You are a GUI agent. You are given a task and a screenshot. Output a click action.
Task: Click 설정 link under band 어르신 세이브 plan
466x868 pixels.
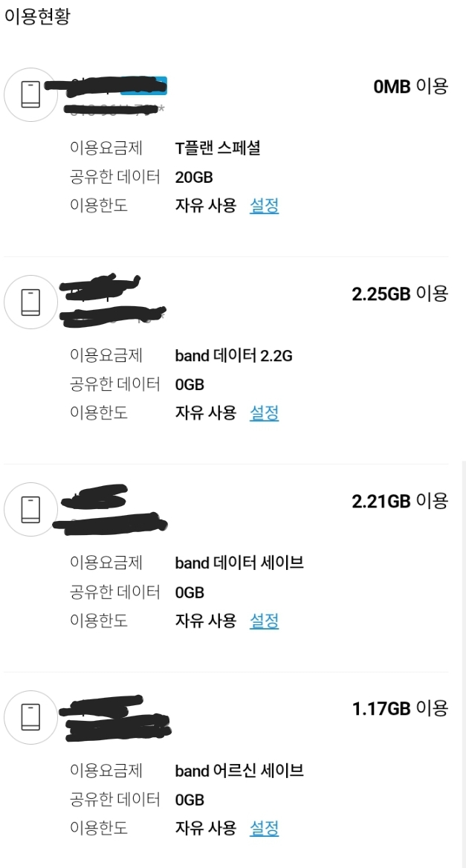(264, 828)
